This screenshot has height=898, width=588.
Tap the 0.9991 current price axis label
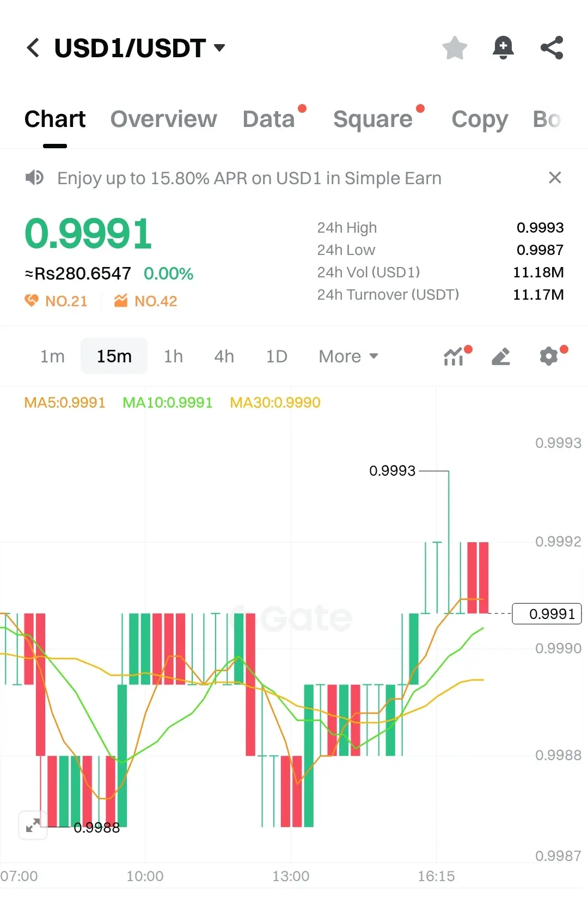[547, 614]
